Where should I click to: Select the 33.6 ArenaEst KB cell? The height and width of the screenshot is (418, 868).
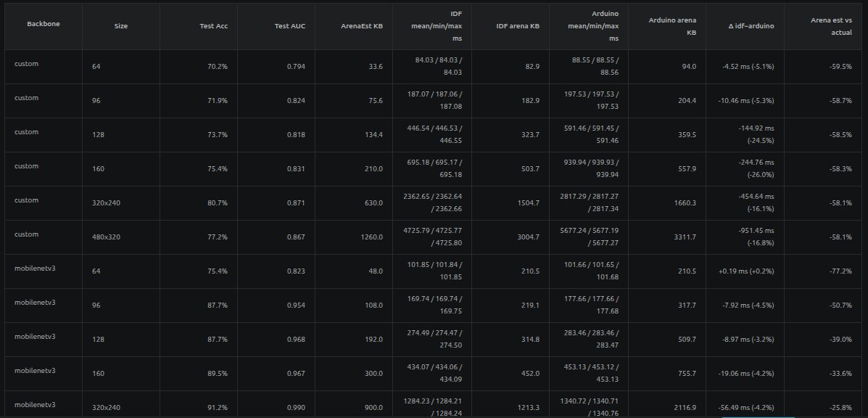point(376,67)
